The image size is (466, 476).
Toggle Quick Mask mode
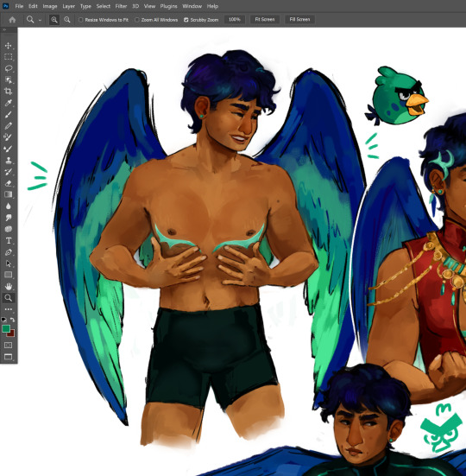point(8,346)
